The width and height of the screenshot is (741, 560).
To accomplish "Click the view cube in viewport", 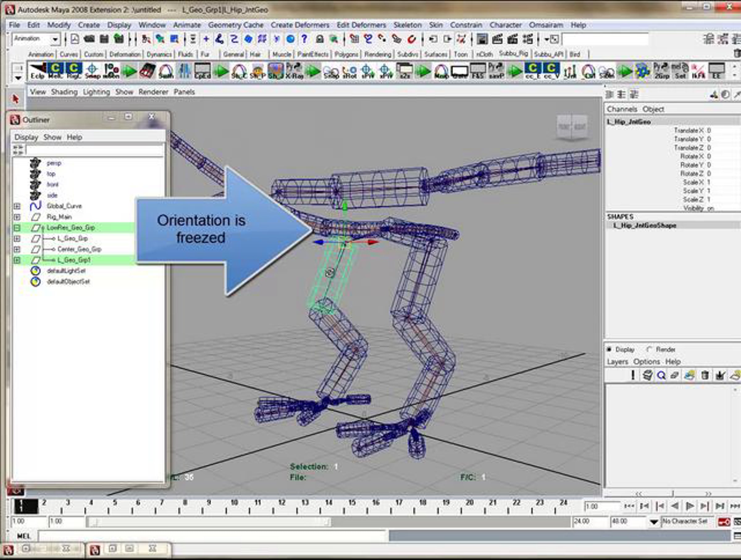I will pyautogui.click(x=572, y=127).
